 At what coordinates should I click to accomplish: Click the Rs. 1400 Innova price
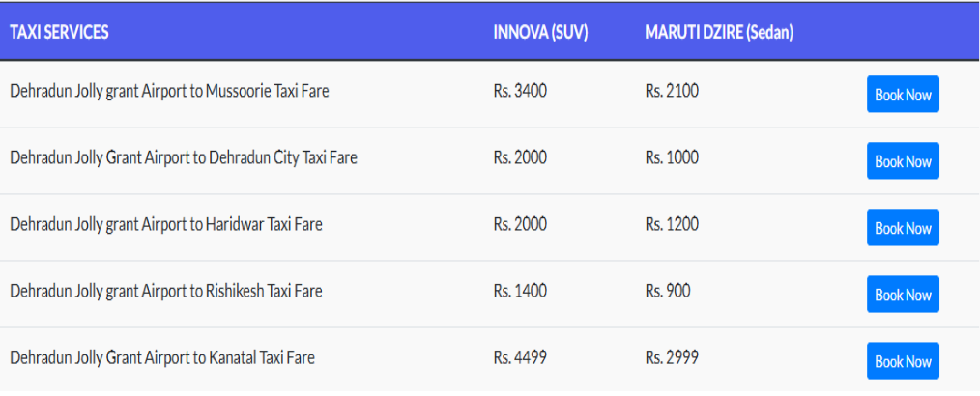coord(520,291)
